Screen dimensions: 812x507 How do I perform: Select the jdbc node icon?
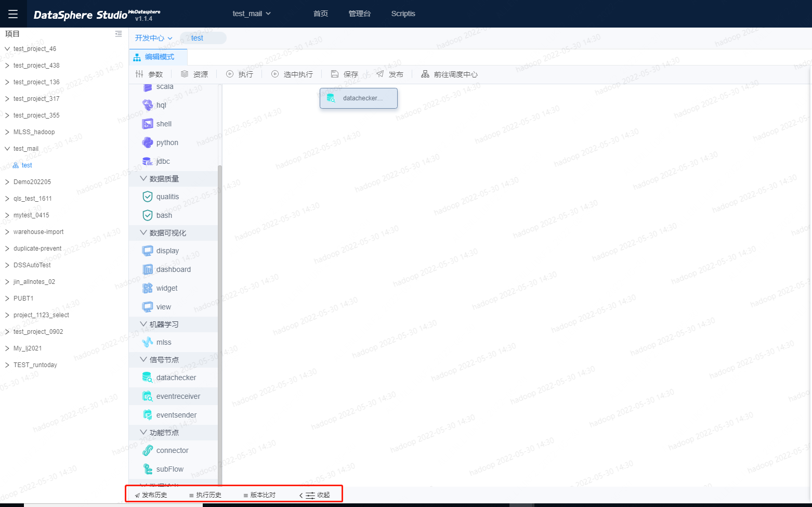[x=163, y=161]
